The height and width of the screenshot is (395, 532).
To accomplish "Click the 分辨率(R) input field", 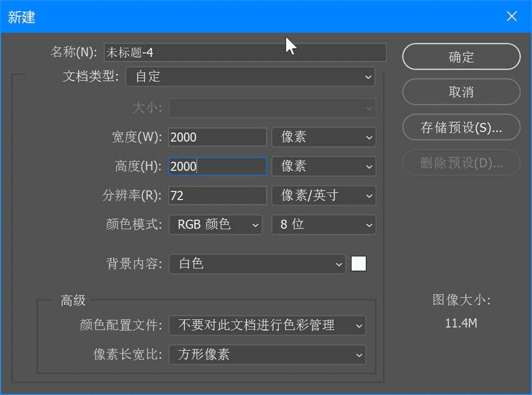I will [x=217, y=196].
